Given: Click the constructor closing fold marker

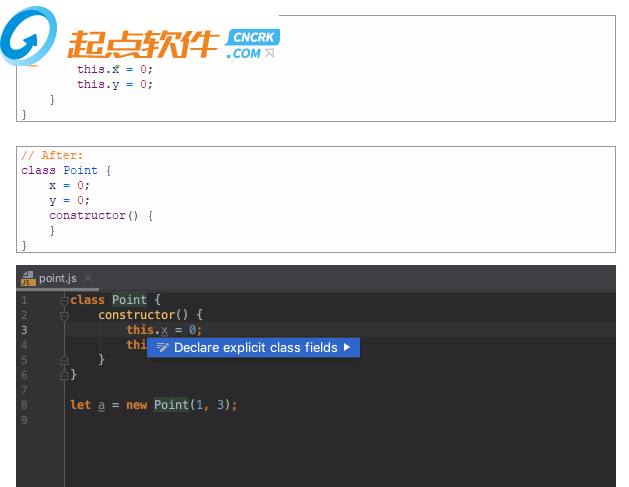Looking at the screenshot, I should (x=64, y=360).
